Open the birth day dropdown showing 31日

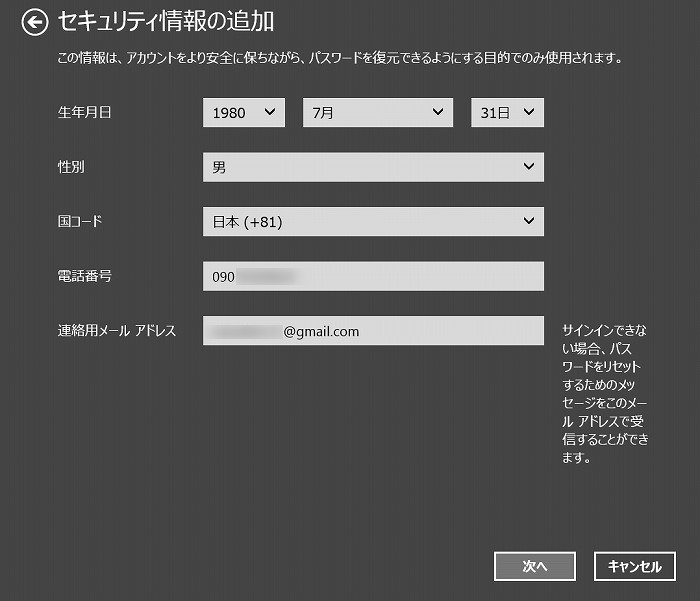[x=507, y=113]
